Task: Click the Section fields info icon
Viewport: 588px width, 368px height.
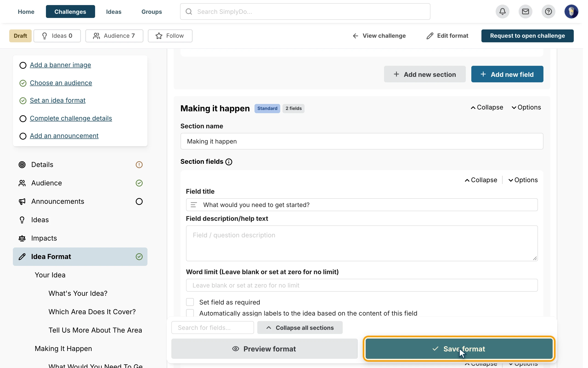Action: pos(229,162)
